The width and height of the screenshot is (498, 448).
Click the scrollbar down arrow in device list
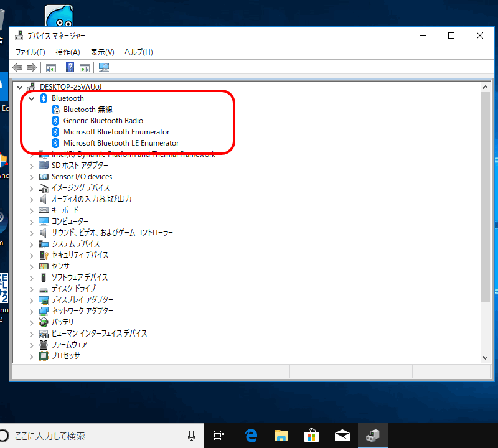click(486, 357)
